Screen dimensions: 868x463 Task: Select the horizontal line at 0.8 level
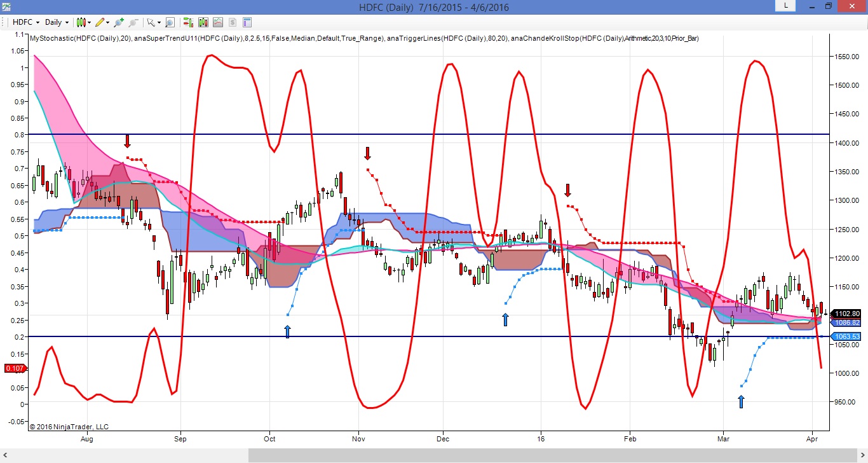coord(429,134)
